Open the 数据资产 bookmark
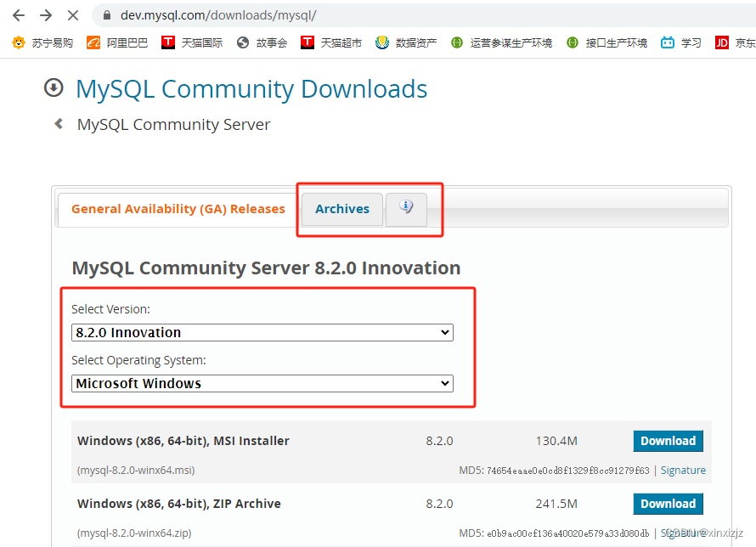The image size is (756, 547). (406, 42)
